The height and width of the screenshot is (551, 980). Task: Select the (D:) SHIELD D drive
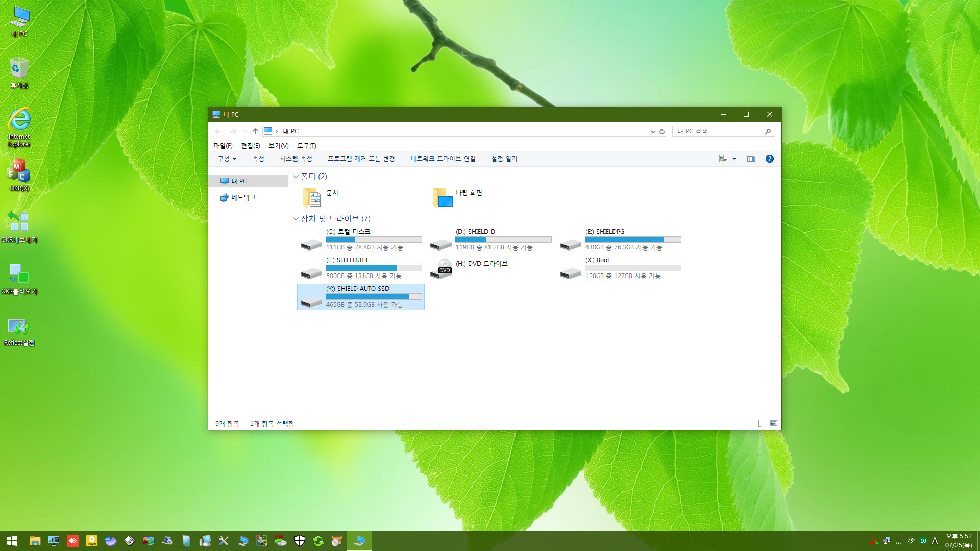pos(491,240)
